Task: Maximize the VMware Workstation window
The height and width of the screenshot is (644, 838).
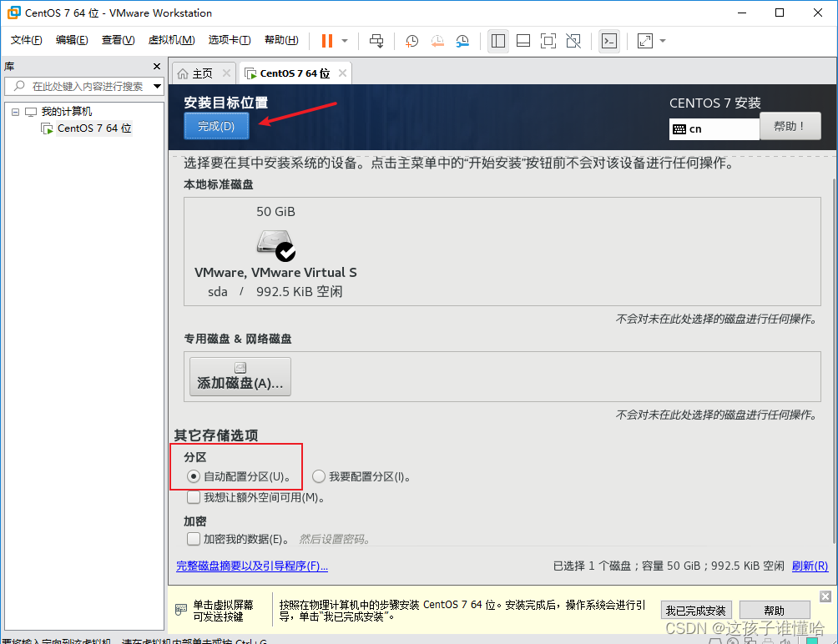Action: coord(780,13)
